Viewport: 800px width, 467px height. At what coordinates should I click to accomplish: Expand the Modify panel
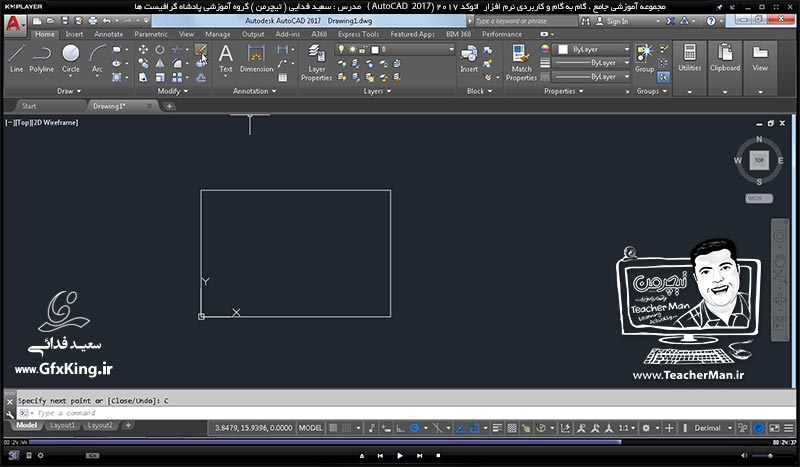[172, 91]
